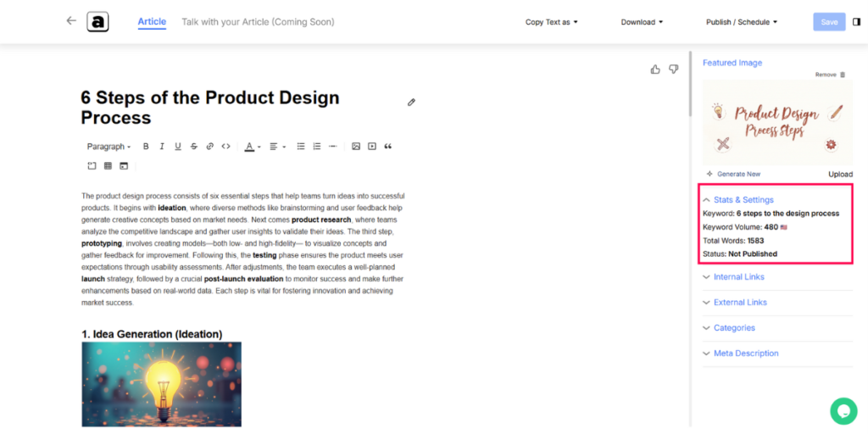Open the Publish / Schedule dropdown
The image size is (868, 434).
point(742,22)
